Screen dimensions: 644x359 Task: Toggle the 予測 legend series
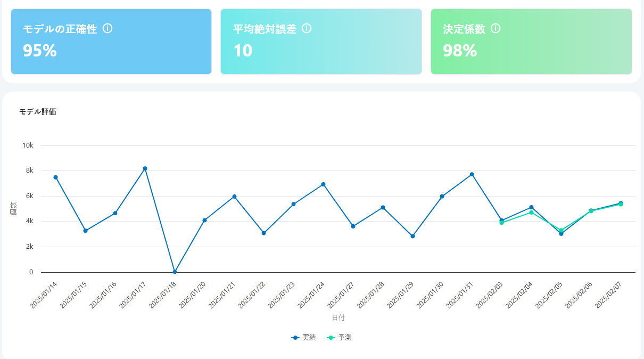[339, 338]
